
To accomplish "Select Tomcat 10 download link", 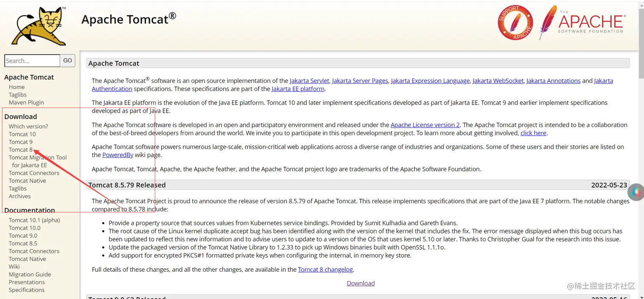I will point(22,134).
